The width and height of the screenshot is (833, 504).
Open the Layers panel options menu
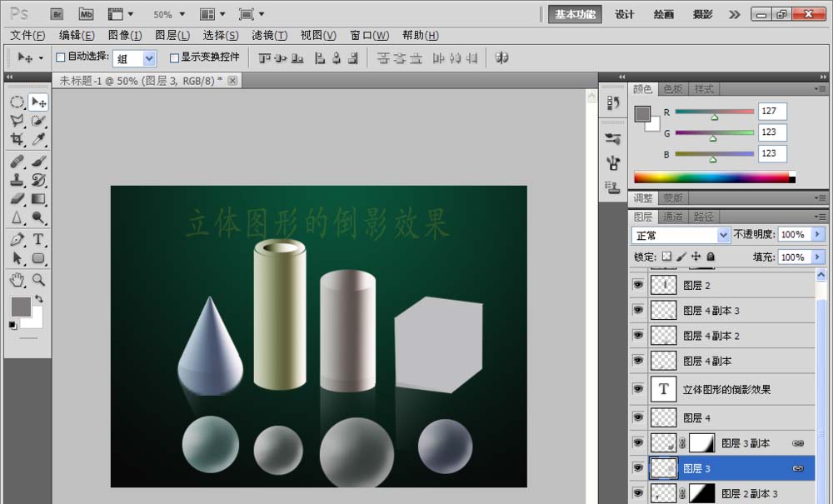click(820, 217)
